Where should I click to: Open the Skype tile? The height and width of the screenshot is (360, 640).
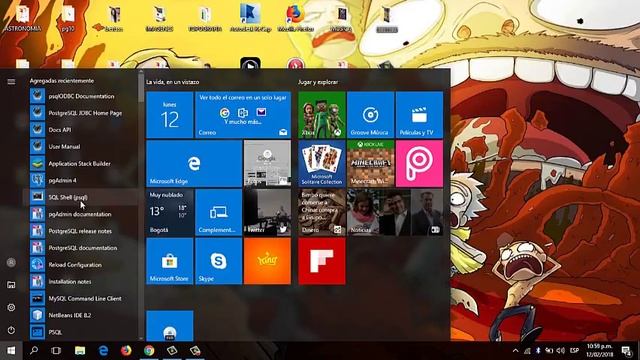click(x=218, y=261)
